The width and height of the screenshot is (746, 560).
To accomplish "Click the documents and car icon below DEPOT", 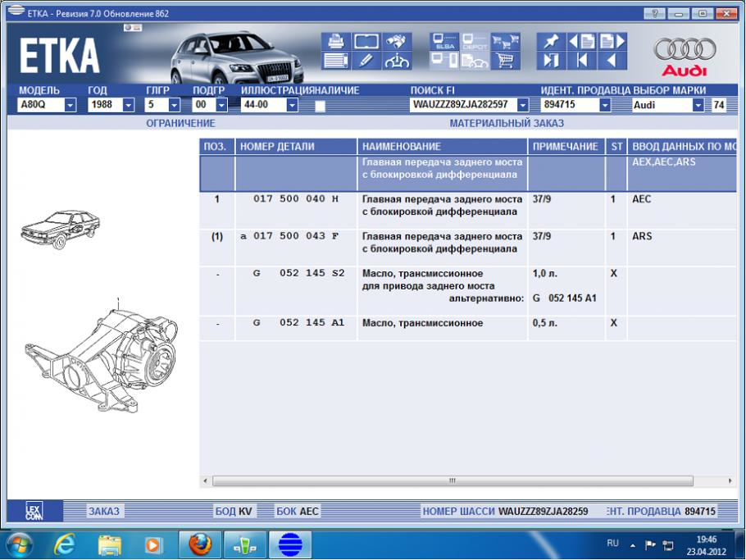I will [x=475, y=61].
